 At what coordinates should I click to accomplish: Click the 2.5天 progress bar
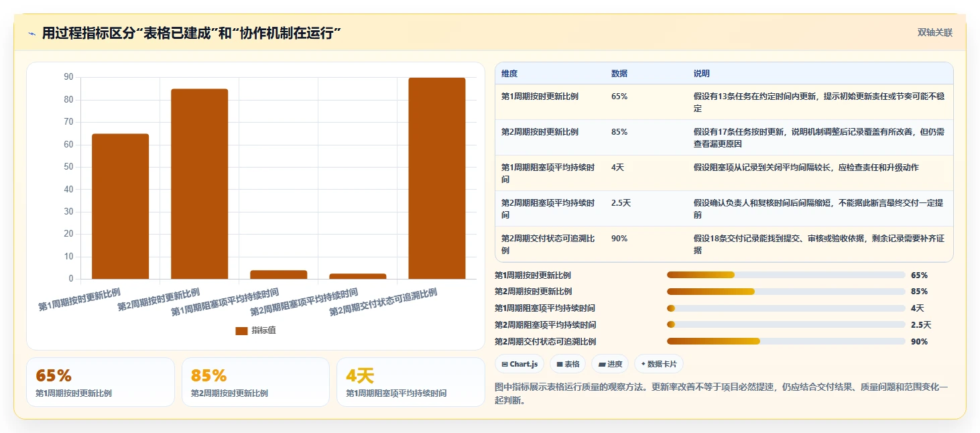(x=786, y=324)
